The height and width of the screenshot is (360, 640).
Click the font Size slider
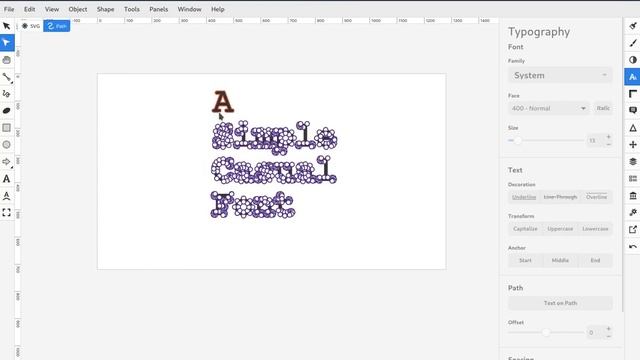pos(547,140)
